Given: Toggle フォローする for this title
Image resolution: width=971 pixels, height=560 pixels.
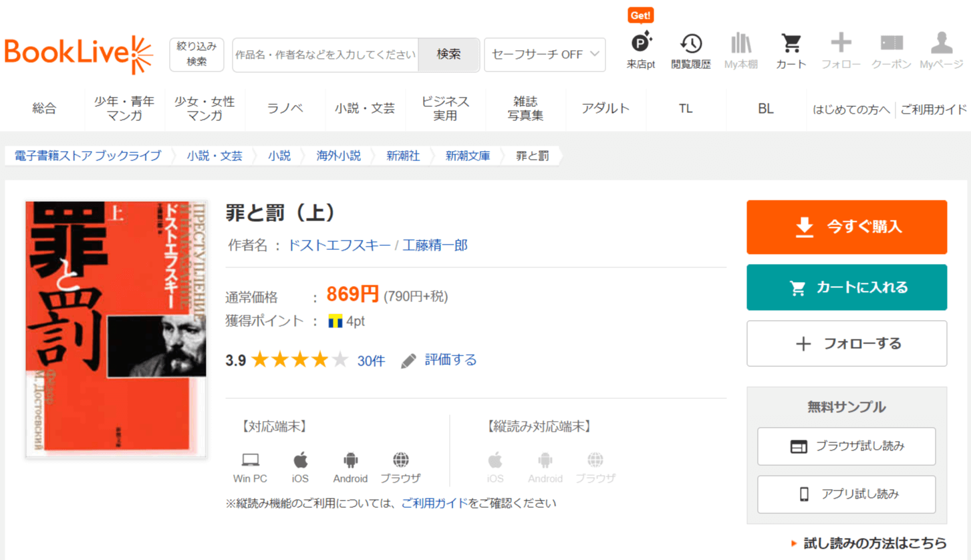Looking at the screenshot, I should pyautogui.click(x=847, y=343).
